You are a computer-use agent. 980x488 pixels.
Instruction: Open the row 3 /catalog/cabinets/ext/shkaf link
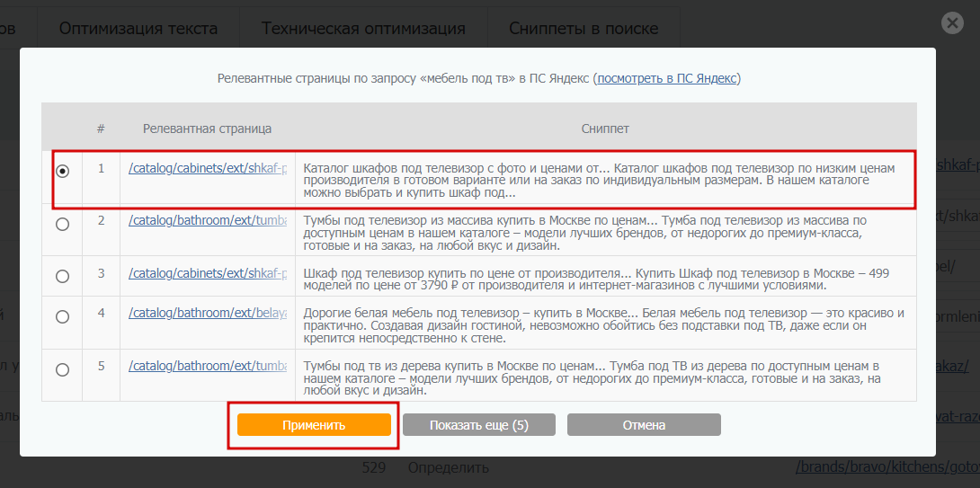pyautogui.click(x=208, y=272)
